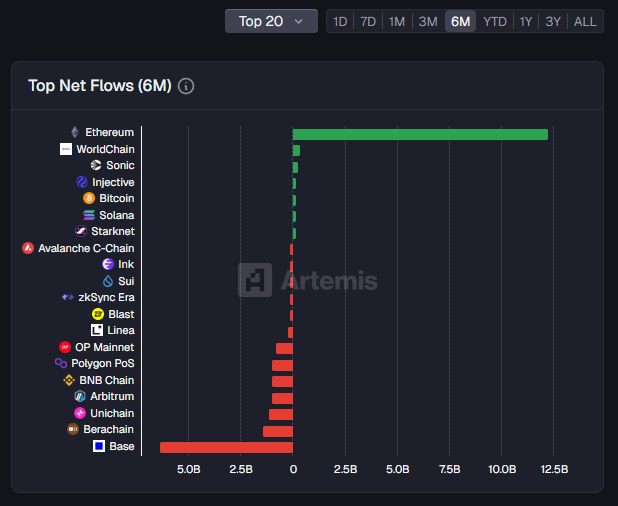The width and height of the screenshot is (618, 506).
Task: Click the OP Mainnet red icon
Action: click(65, 347)
